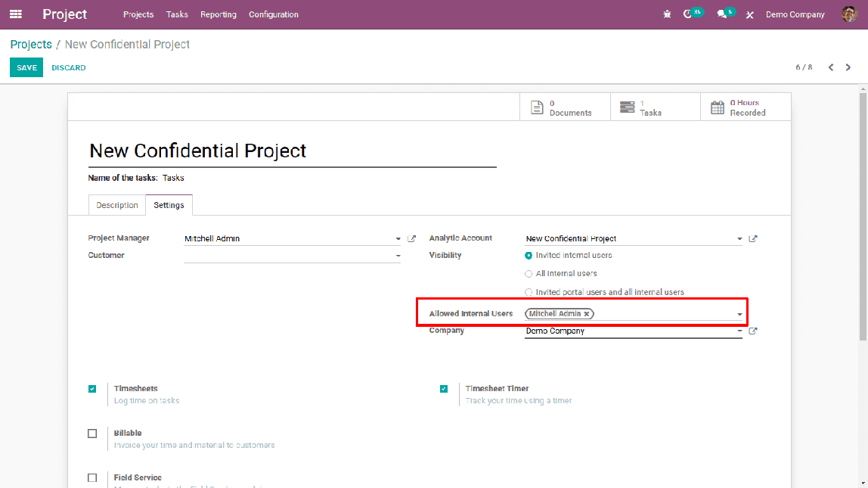Remove Mitchell Admin tag from allowed users
868x488 pixels.
587,314
